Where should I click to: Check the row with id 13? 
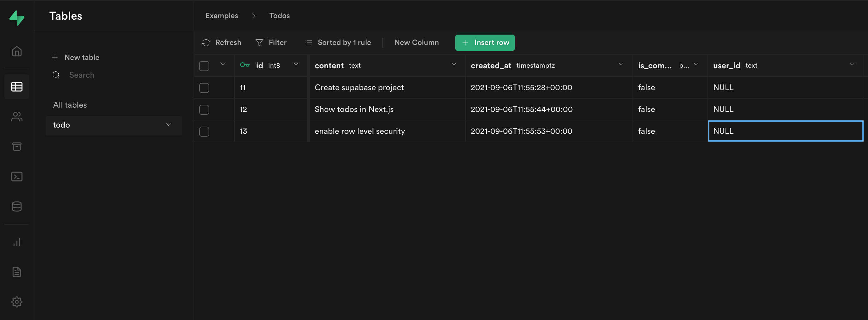coord(204,132)
